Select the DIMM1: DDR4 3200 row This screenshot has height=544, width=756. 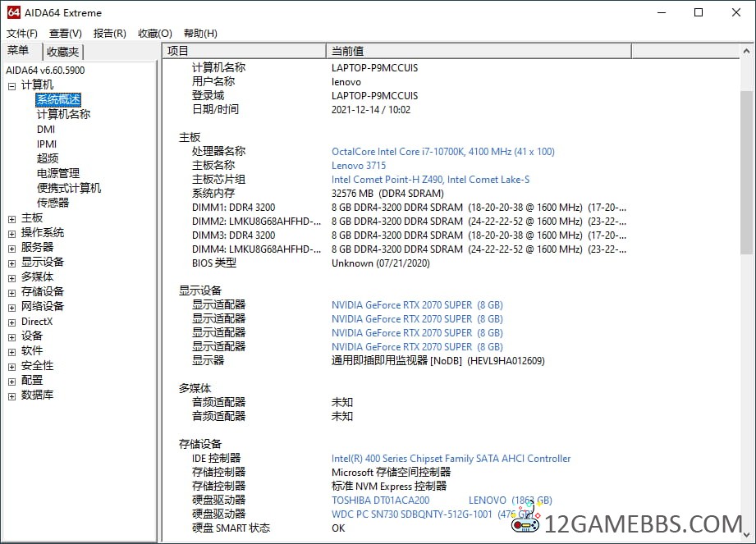(409, 208)
